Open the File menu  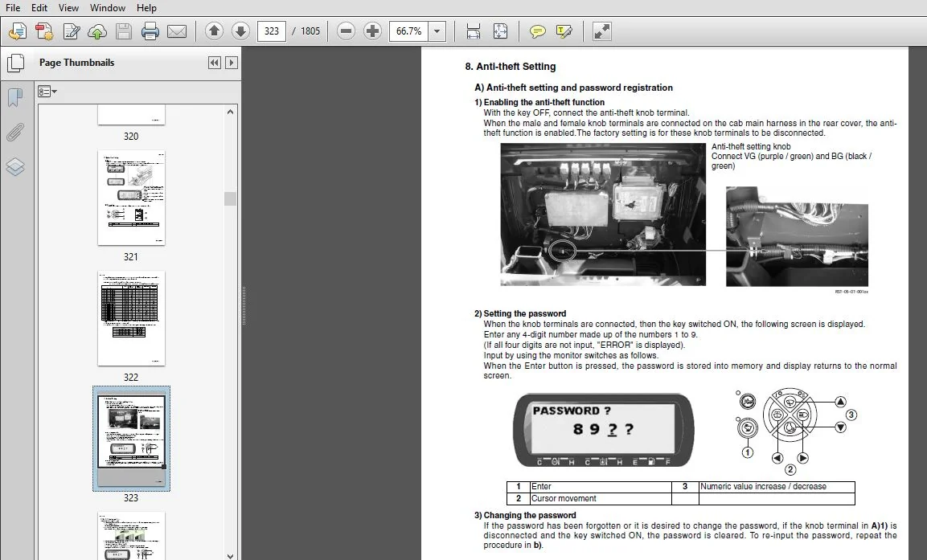(x=12, y=8)
